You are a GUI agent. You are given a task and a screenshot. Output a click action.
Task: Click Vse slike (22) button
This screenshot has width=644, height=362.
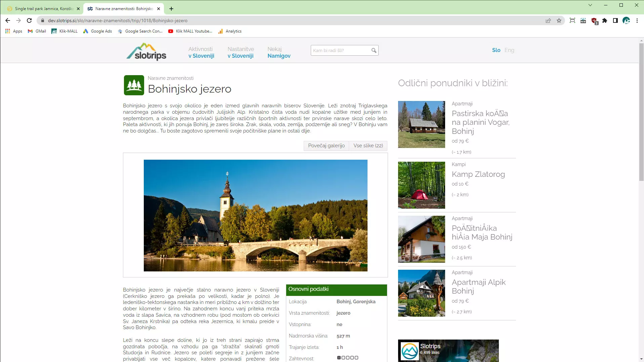[368, 146]
